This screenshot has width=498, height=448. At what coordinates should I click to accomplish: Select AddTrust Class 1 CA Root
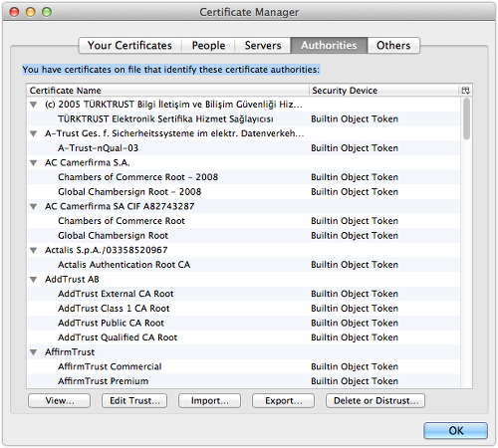click(x=243, y=309)
